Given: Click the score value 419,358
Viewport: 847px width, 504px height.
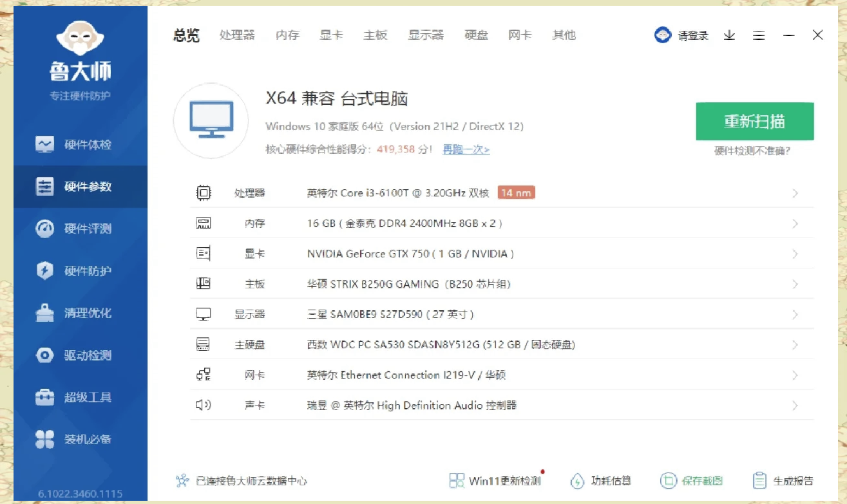Looking at the screenshot, I should [396, 149].
